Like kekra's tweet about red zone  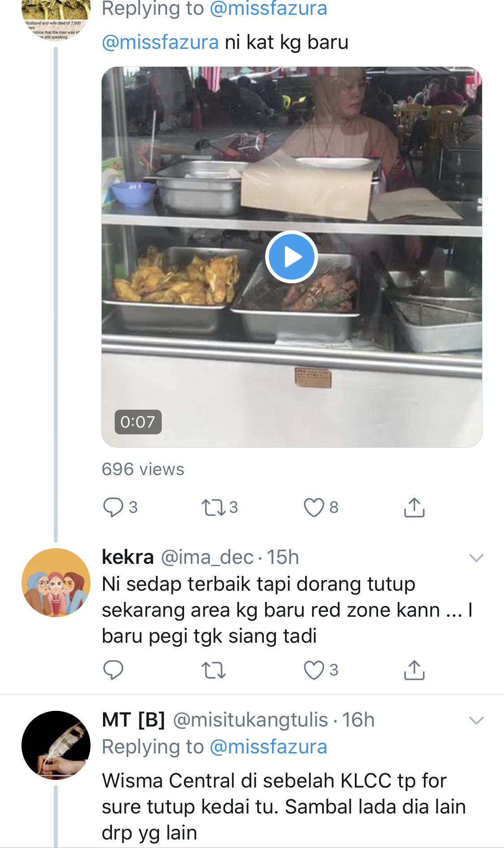click(x=314, y=670)
